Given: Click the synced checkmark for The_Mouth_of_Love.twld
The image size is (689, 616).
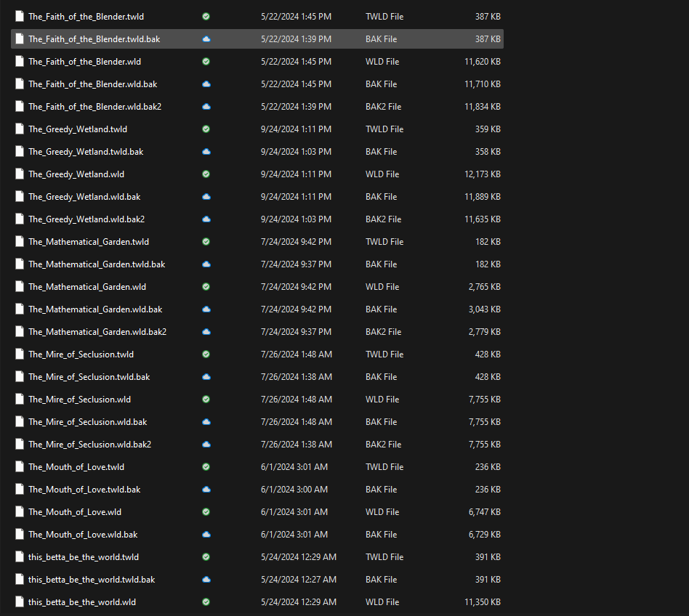Looking at the screenshot, I should click(206, 467).
